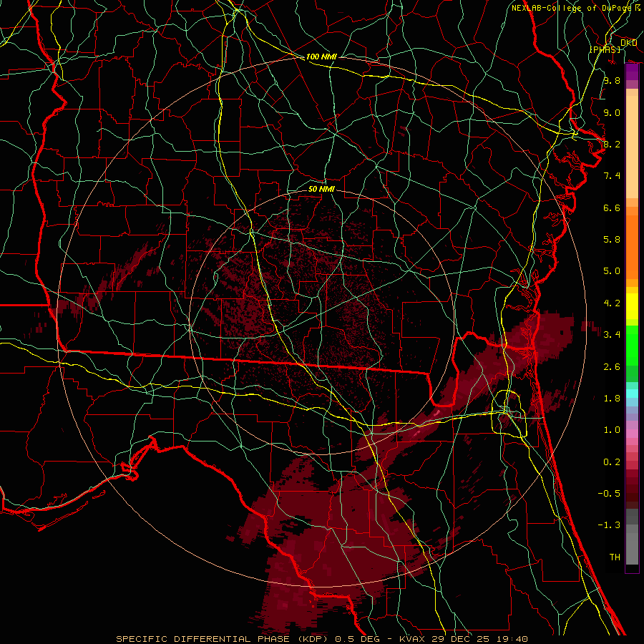This screenshot has height=644, width=644.
Task: Click the NEXLAB-College of DuPage watermark text
Action: pyautogui.click(x=571, y=8)
